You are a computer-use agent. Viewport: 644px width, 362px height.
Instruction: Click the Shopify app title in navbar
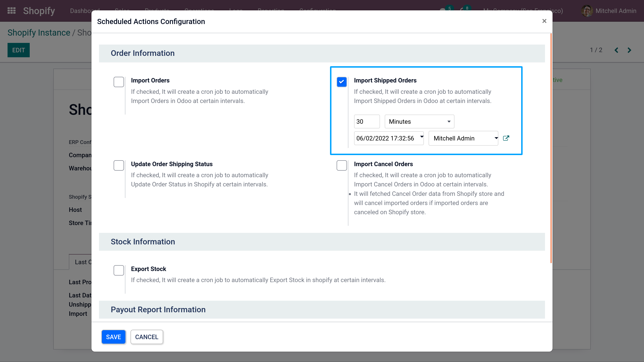(39, 11)
